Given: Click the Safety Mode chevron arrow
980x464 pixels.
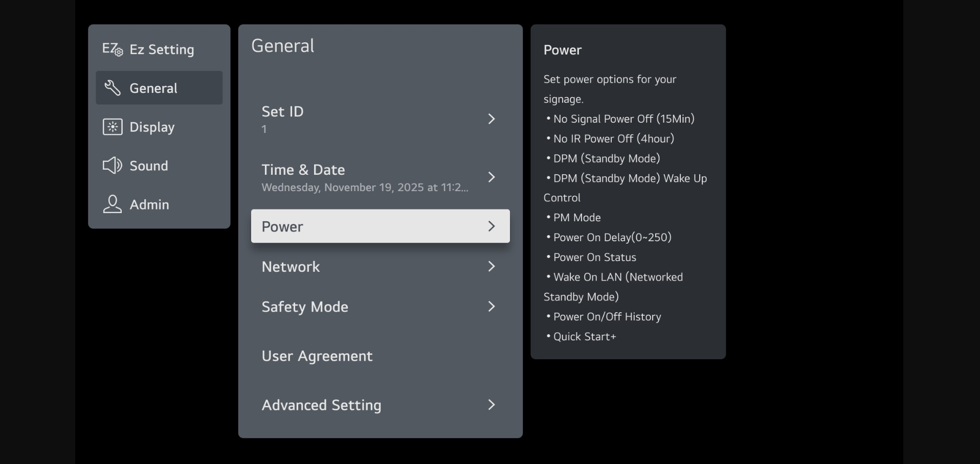Looking at the screenshot, I should tap(492, 307).
